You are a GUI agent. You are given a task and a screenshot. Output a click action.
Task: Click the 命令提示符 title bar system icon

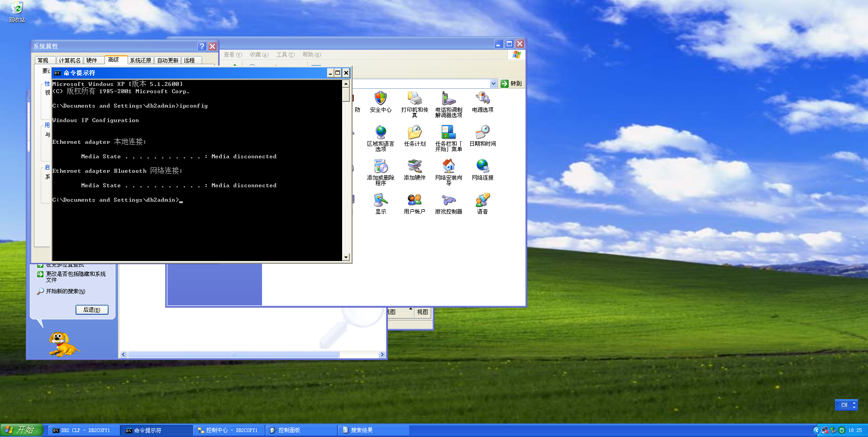point(57,73)
